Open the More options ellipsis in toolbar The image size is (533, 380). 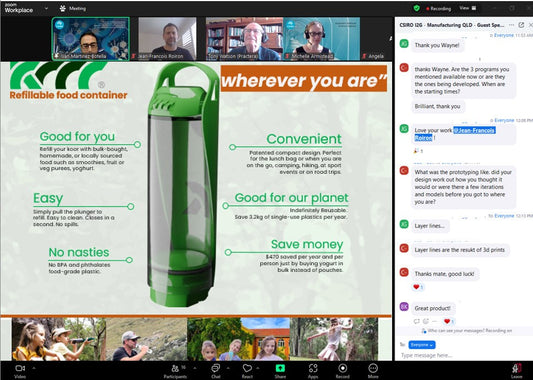(x=373, y=370)
